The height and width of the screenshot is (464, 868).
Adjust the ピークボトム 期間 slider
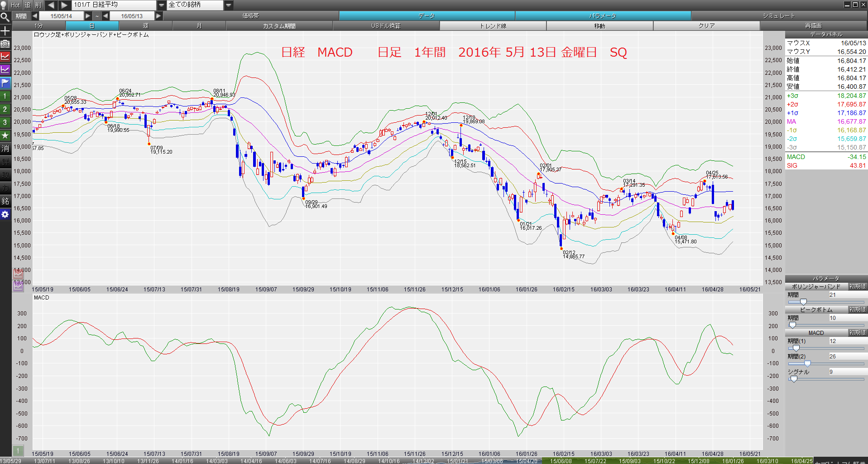792,325
